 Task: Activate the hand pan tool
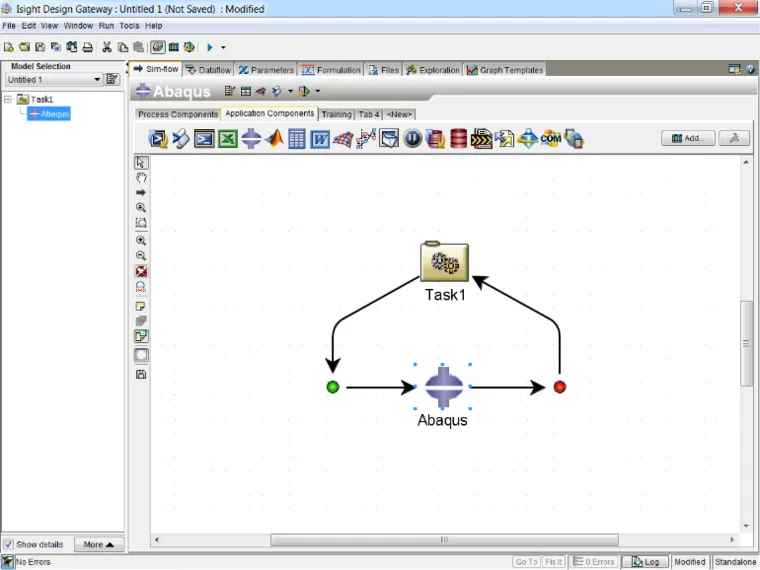(x=141, y=177)
